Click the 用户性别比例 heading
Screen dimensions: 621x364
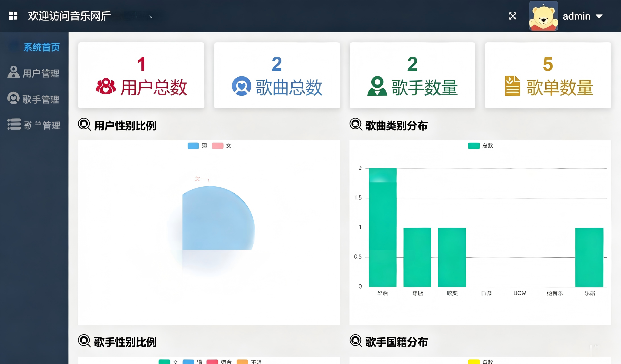point(125,125)
